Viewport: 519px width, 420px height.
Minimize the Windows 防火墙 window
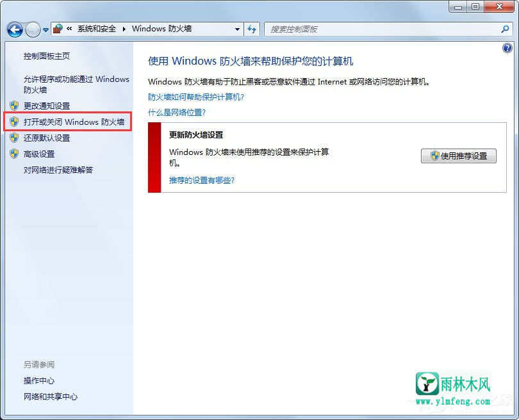tap(458, 6)
